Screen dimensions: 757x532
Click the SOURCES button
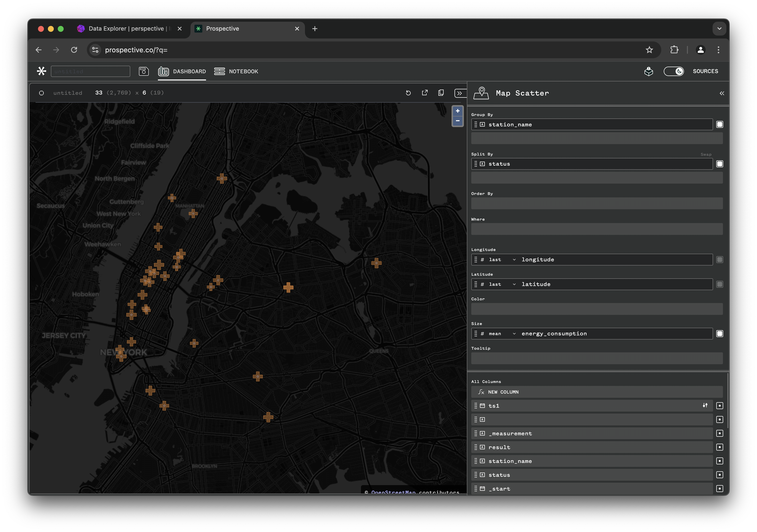[x=705, y=71]
